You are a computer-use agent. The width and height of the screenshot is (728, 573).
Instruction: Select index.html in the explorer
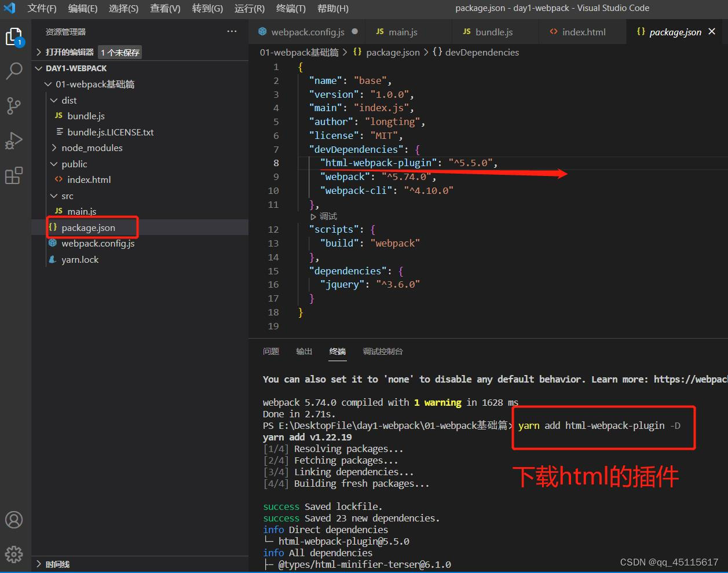89,179
